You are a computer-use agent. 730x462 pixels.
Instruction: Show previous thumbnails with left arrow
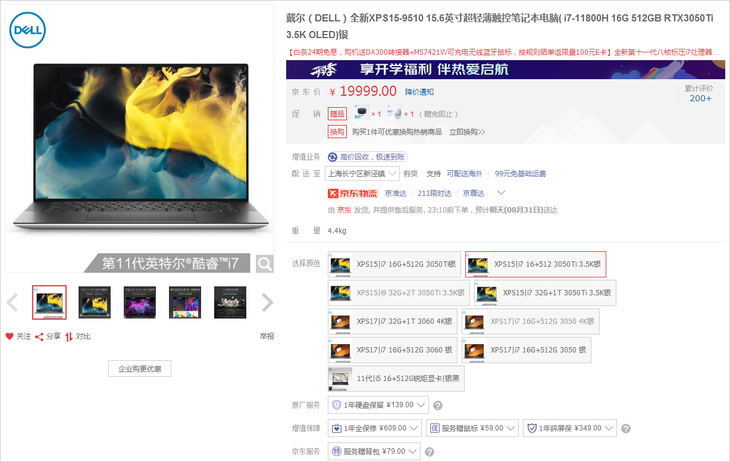point(12,302)
